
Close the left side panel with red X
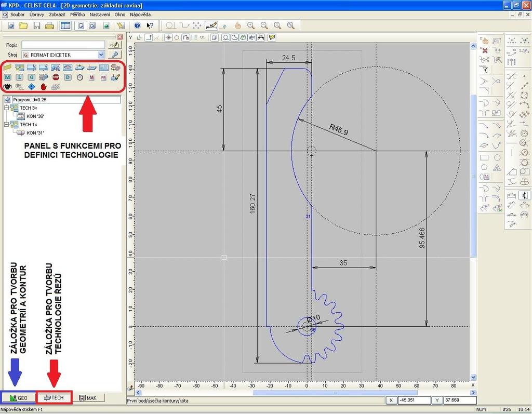pos(120,37)
